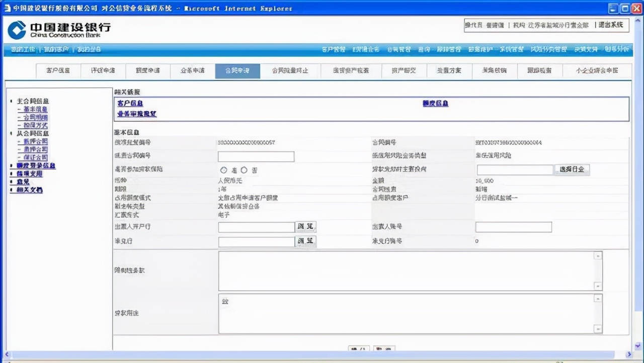Open 主合同信息 in the left tree
The width and height of the screenshot is (644, 363).
[33, 102]
